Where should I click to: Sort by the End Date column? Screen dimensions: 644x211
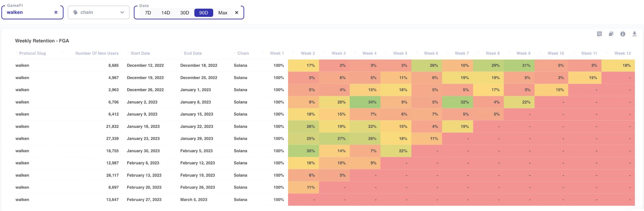pos(193,53)
